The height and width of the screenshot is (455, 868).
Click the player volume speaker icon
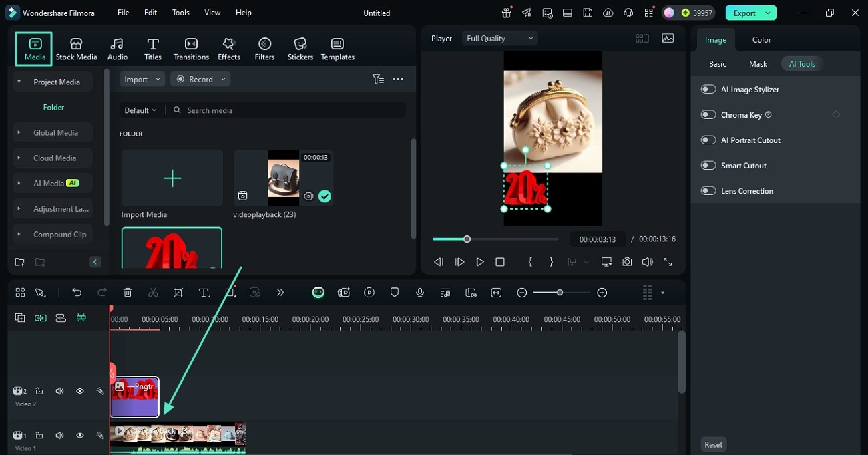(647, 262)
